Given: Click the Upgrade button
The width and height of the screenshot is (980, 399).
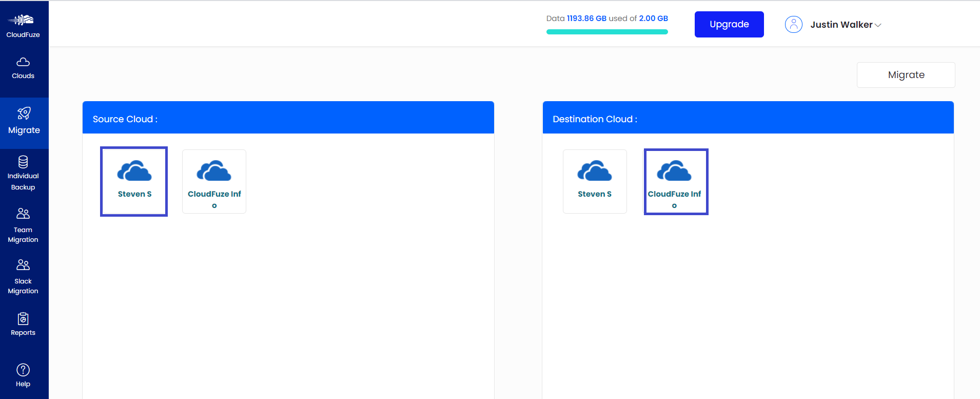Looking at the screenshot, I should pyautogui.click(x=729, y=24).
